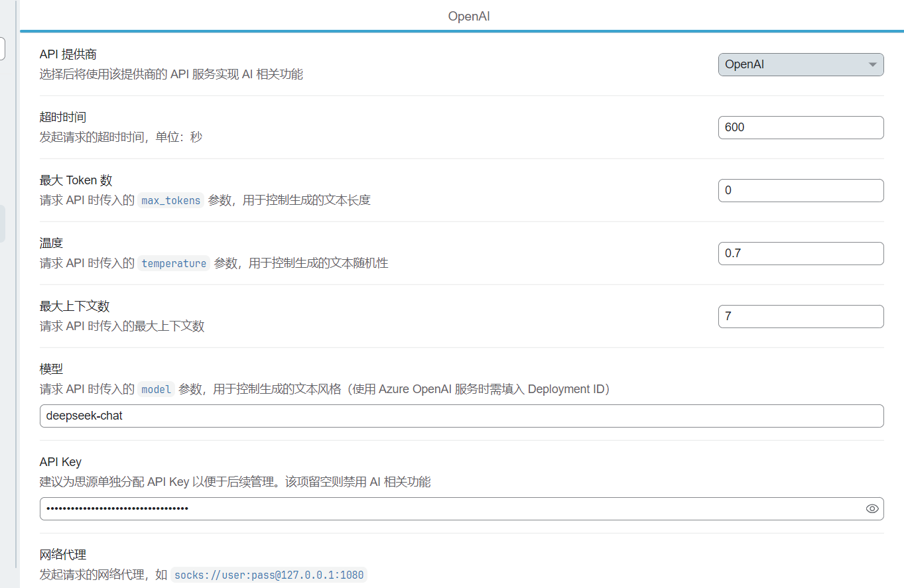Click the "API Key" setting title
Screen dimensions: 904x588
(62, 462)
